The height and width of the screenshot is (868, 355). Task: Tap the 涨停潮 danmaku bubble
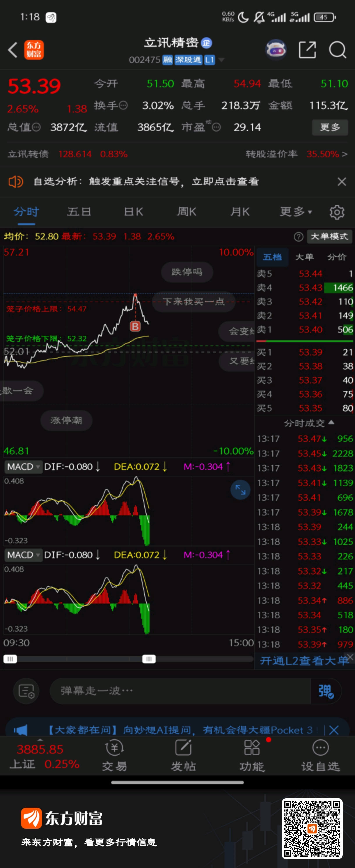(66, 420)
